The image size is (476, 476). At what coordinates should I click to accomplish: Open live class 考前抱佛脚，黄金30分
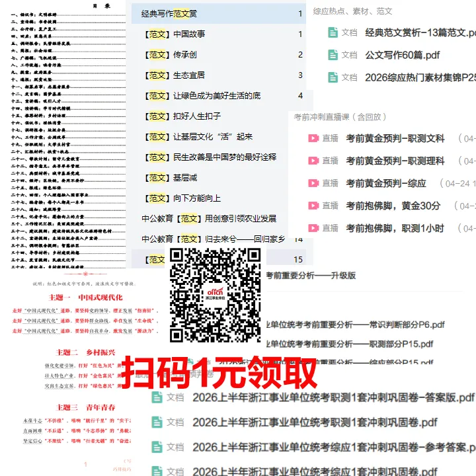393,206
